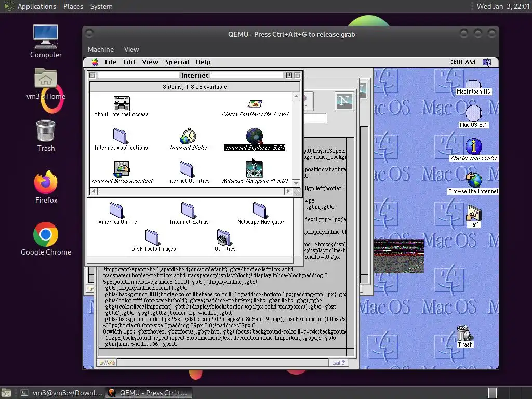Open Netscape Navigator folder
The image size is (532, 399).
point(260,210)
